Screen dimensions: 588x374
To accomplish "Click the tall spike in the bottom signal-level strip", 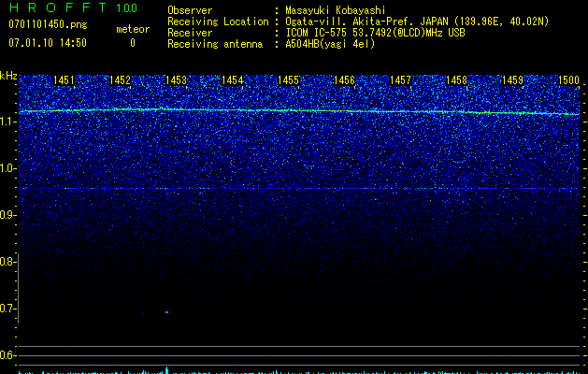I will (167, 370).
